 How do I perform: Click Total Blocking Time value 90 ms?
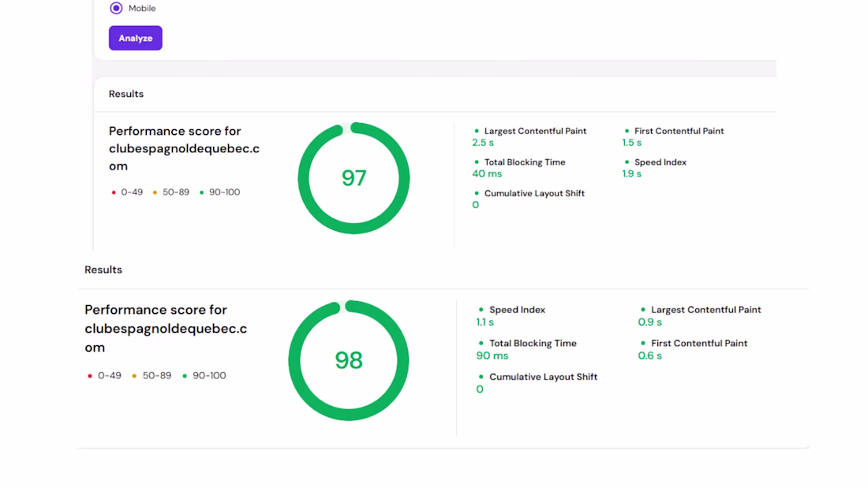tap(492, 356)
